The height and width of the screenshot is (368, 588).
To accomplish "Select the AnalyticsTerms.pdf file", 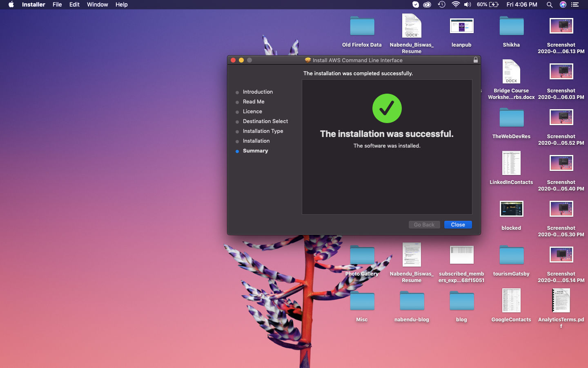I will [x=561, y=301].
